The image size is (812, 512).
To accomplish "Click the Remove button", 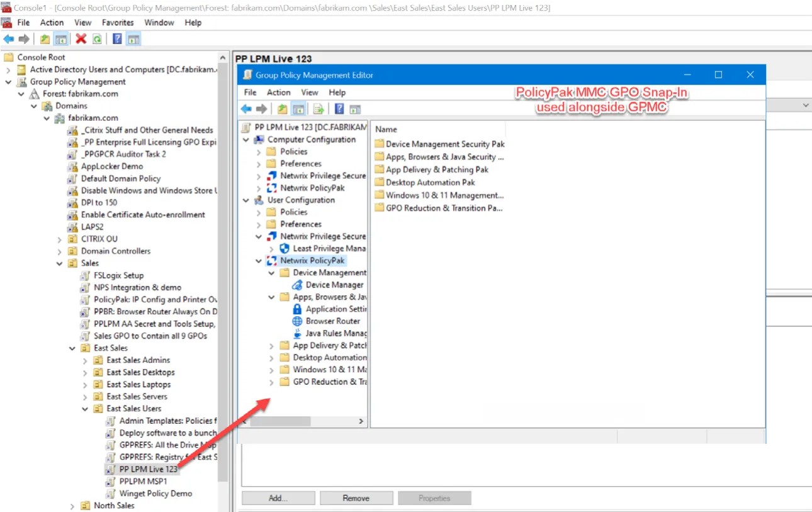I will pos(356,498).
